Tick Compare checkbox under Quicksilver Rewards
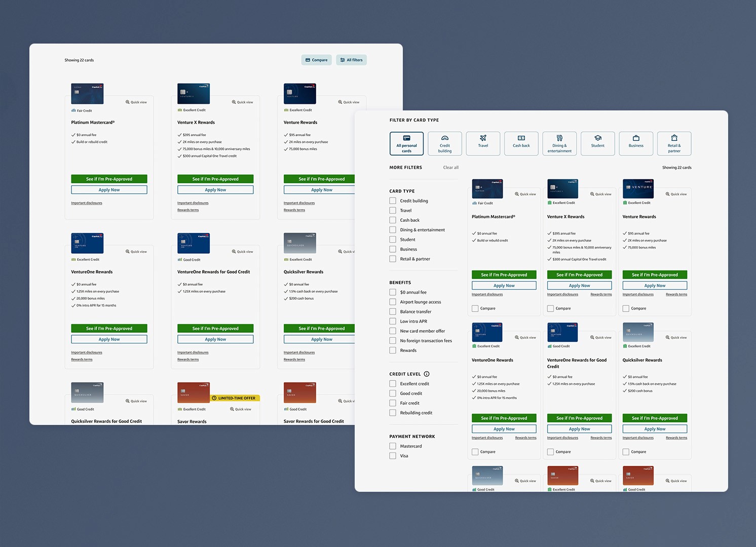The height and width of the screenshot is (547, 756). (626, 451)
